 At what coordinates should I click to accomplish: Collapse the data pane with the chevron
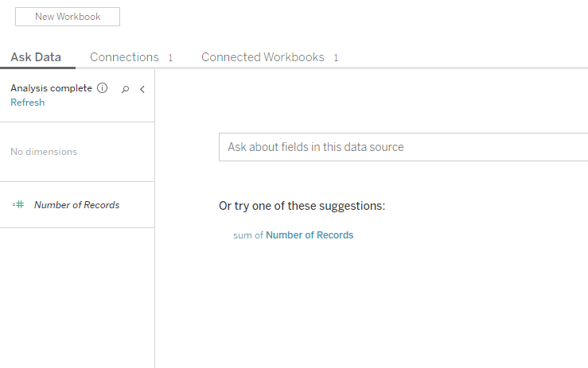pos(142,90)
